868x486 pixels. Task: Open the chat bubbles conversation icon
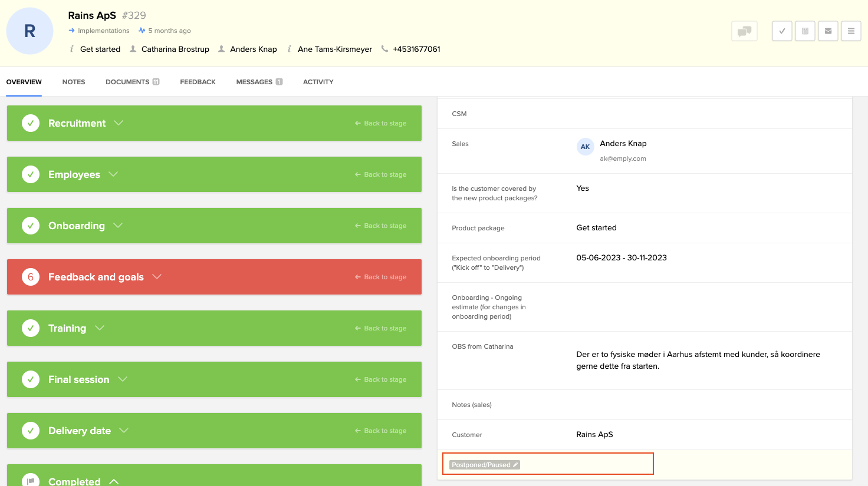[x=744, y=31]
